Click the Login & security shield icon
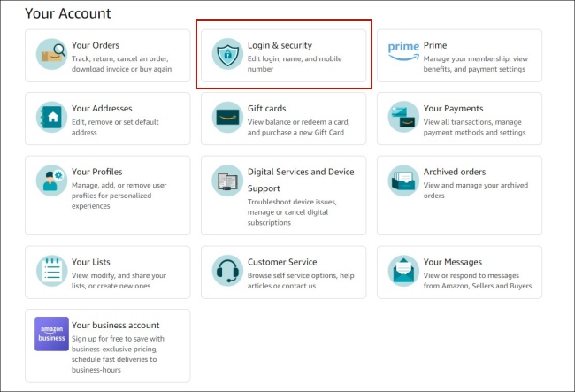Screen dimensions: 575x392 [x=227, y=54]
